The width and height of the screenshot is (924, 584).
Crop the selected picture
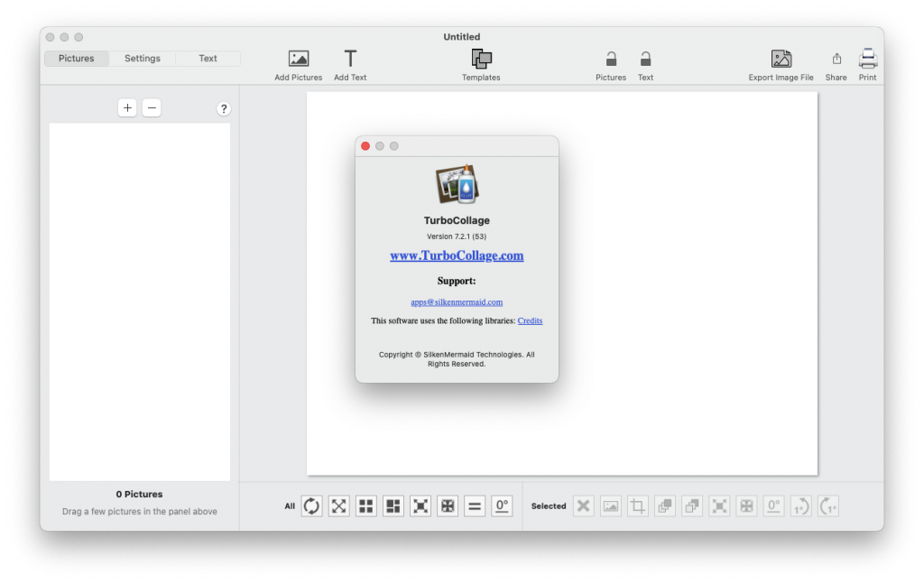tap(638, 505)
